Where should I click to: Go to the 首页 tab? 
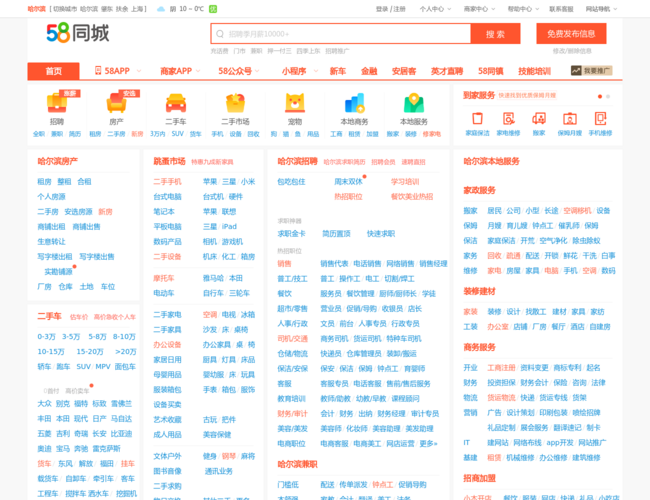(53, 71)
